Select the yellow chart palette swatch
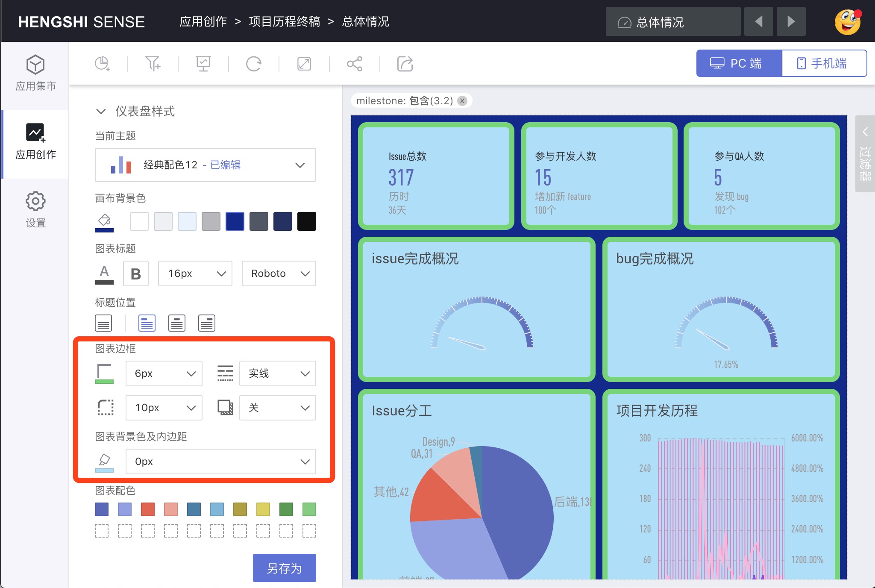875x588 pixels. pos(263,509)
